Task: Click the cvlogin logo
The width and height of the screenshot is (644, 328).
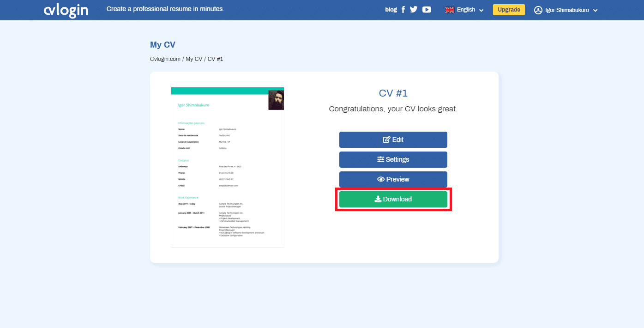Action: point(66,10)
